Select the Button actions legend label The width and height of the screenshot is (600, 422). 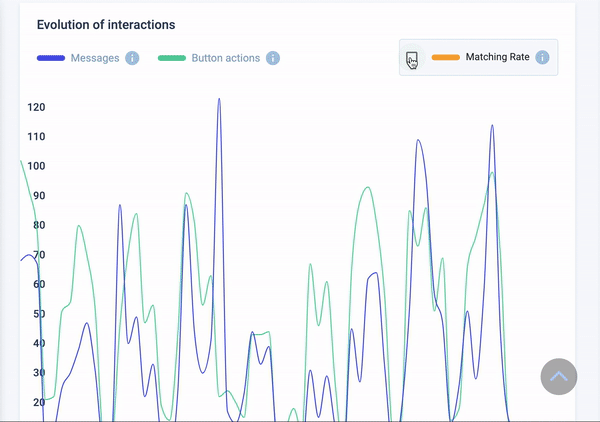click(226, 58)
